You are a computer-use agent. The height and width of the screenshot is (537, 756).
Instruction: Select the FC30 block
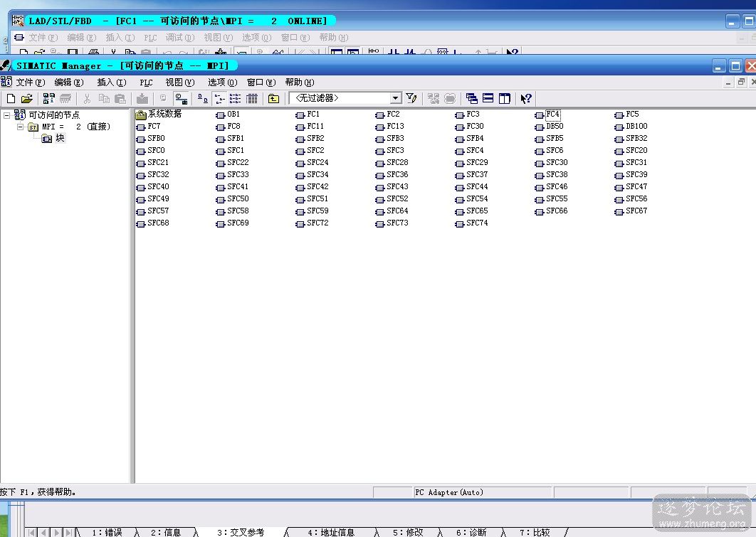[470, 126]
